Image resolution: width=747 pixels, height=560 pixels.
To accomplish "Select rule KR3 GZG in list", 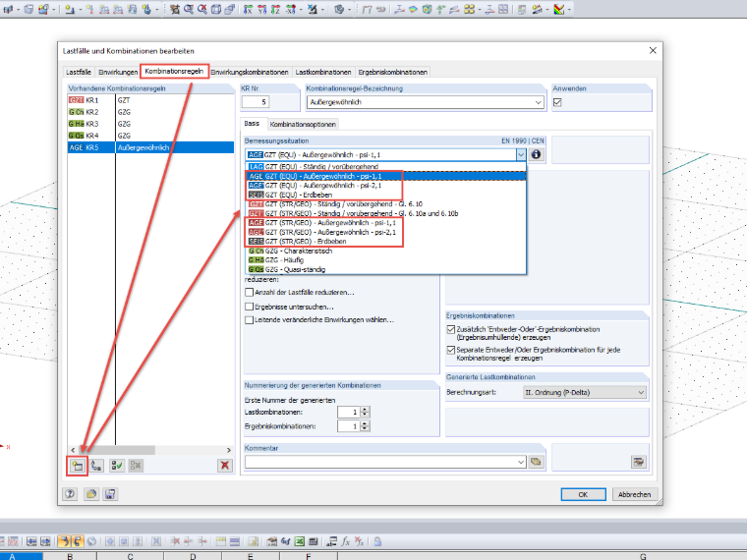I will click(150, 124).
